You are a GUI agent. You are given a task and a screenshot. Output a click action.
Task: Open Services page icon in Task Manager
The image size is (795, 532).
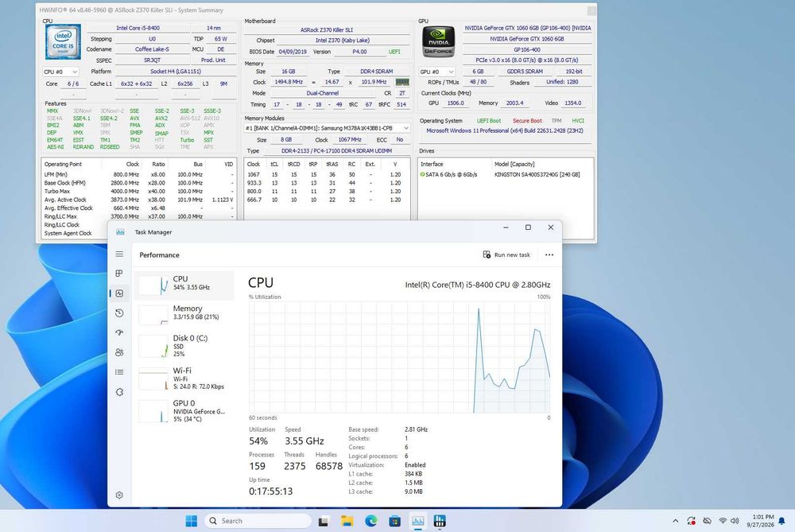tap(119, 392)
